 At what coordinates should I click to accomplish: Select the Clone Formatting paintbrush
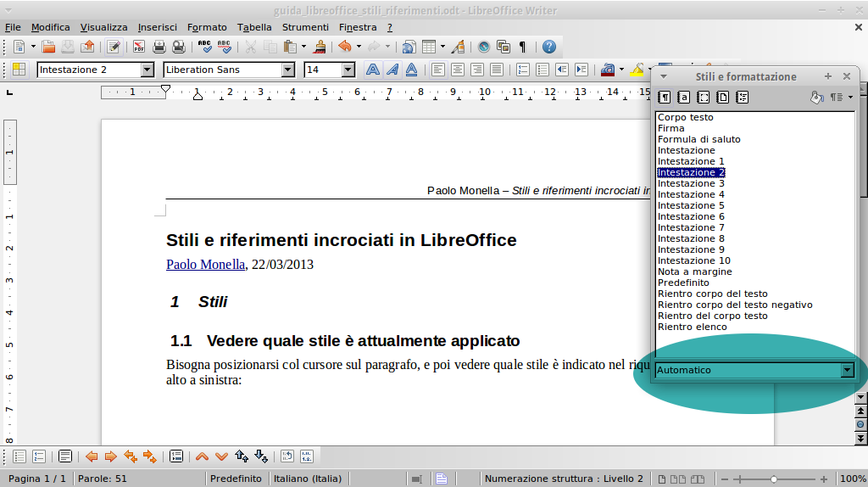coord(320,48)
